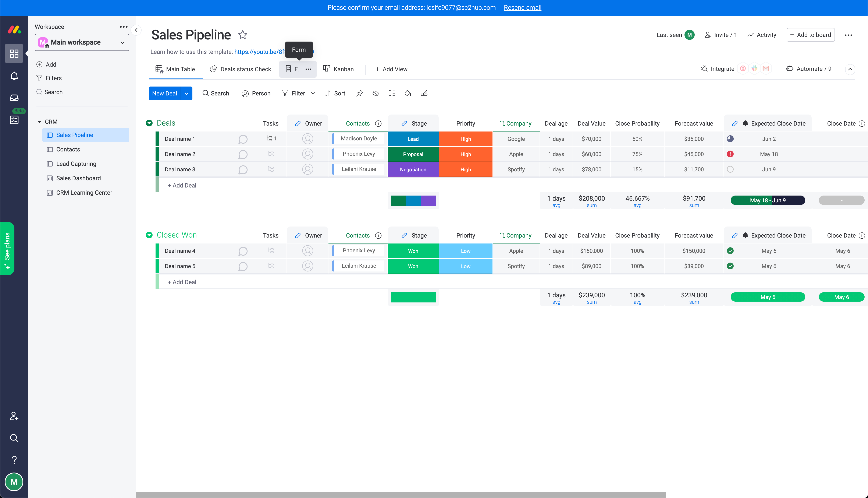868x498 pixels.
Task: Open the row height icon
Action: pos(392,93)
